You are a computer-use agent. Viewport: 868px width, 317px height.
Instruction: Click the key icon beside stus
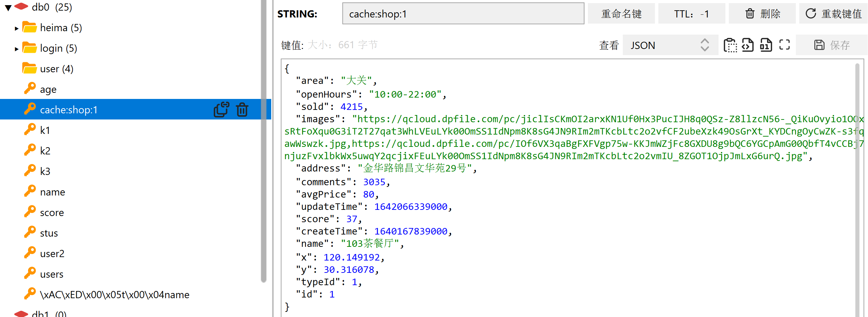30,232
